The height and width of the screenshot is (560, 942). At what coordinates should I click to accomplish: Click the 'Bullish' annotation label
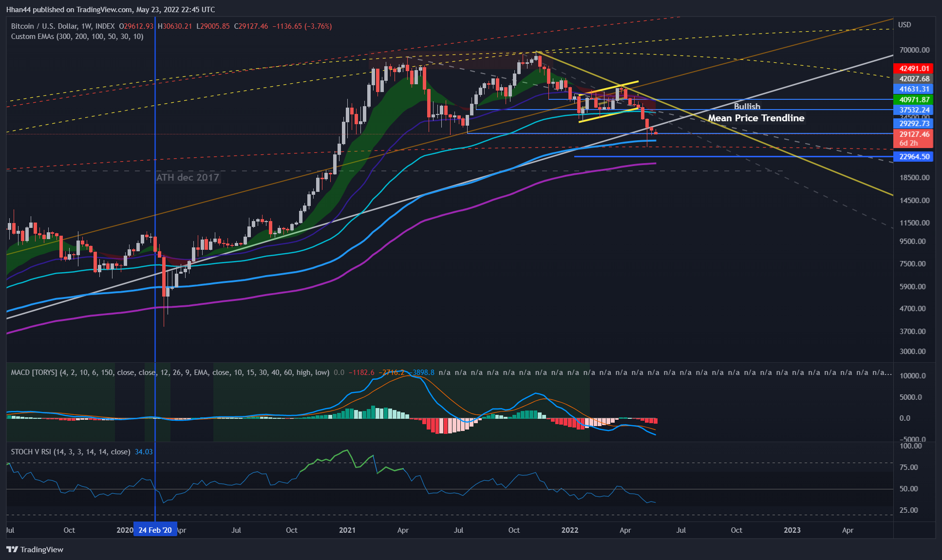747,106
